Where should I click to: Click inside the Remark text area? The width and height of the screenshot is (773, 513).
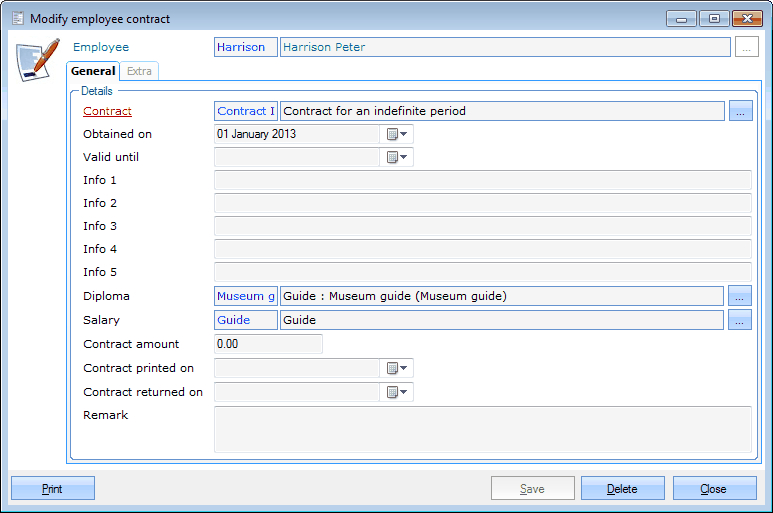(483, 429)
